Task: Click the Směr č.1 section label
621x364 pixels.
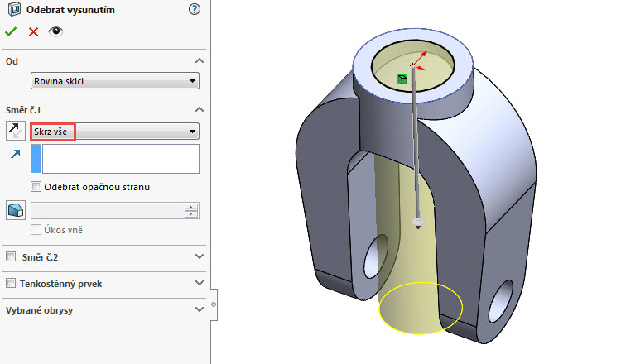Action: (23, 110)
